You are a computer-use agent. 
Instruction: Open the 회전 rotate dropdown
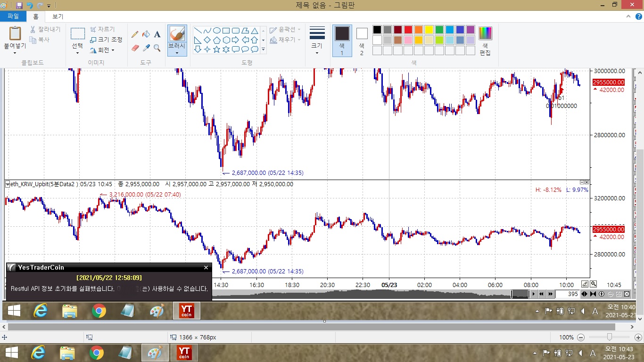(x=102, y=50)
